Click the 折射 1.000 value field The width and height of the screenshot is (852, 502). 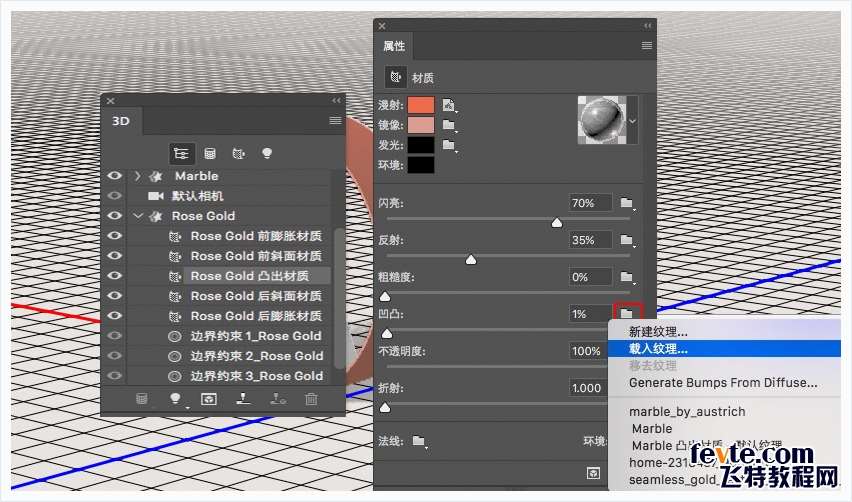click(588, 388)
